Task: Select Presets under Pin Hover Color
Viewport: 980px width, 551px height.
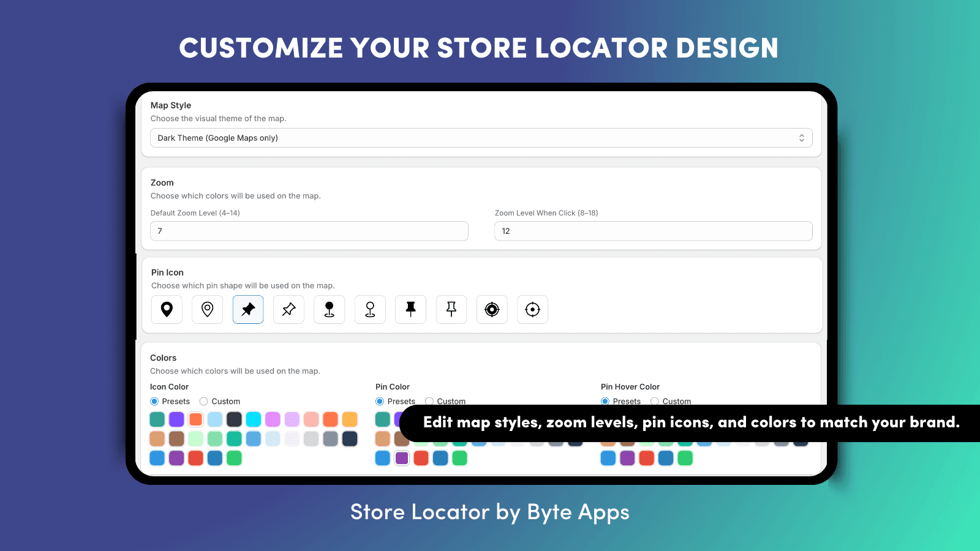Action: pos(605,402)
